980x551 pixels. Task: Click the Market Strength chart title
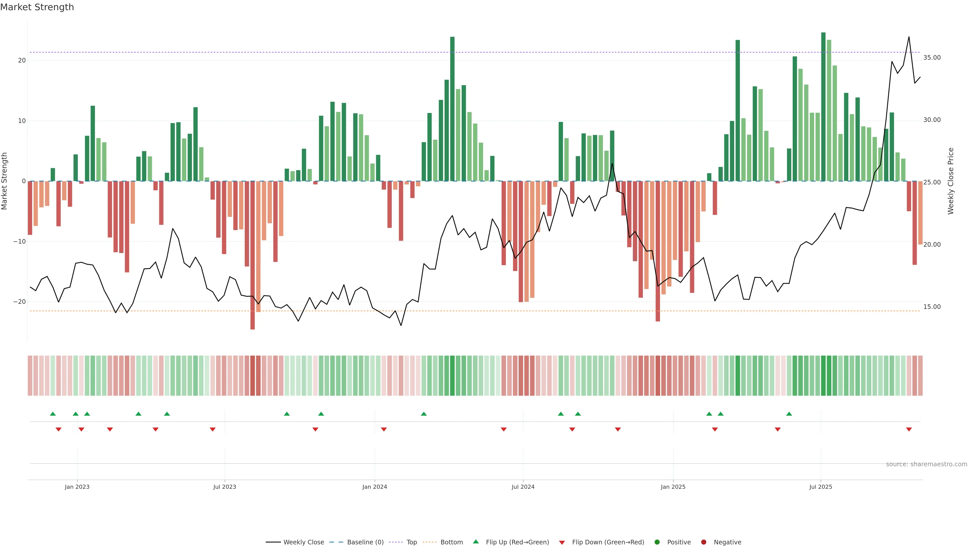click(x=37, y=7)
